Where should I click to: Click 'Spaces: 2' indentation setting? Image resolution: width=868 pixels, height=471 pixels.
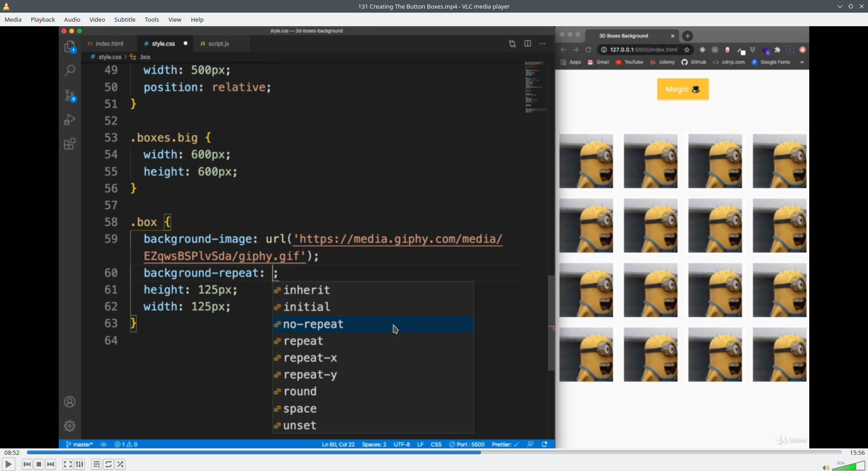point(374,444)
